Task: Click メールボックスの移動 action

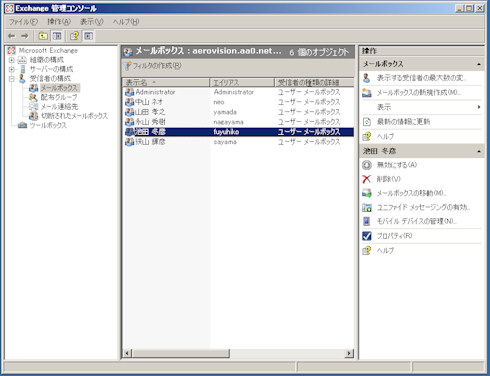Action: pos(412,193)
